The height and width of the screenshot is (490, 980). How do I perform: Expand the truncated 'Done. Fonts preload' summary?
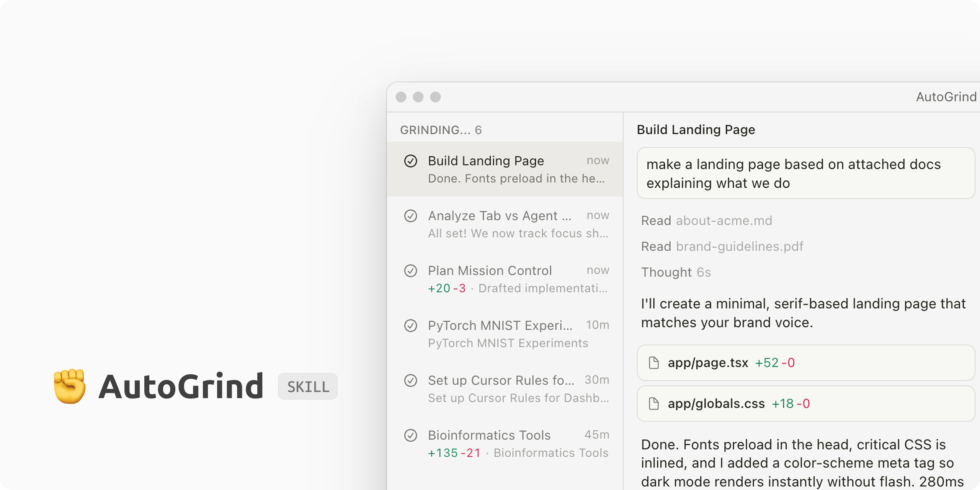(x=516, y=178)
